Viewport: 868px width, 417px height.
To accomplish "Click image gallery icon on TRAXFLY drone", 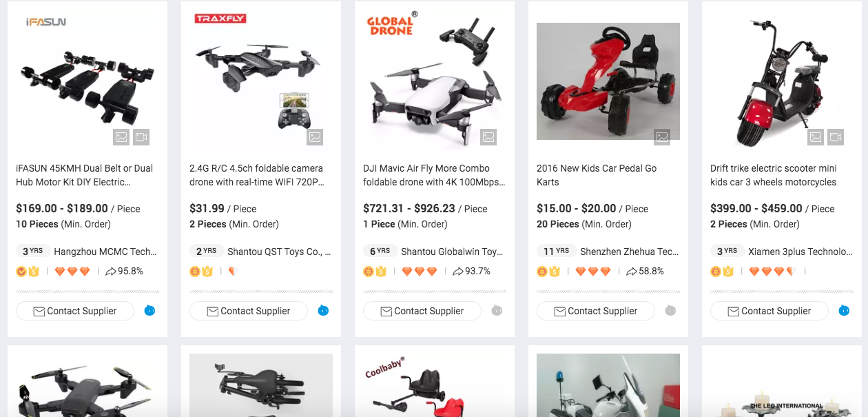I will (x=315, y=137).
